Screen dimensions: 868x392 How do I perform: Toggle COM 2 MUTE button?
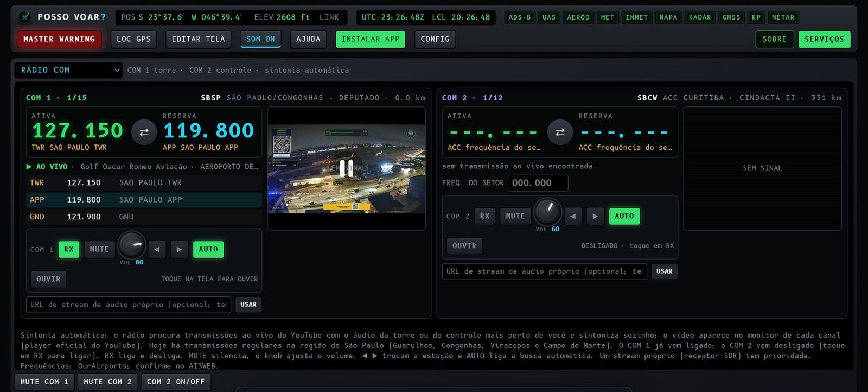515,216
